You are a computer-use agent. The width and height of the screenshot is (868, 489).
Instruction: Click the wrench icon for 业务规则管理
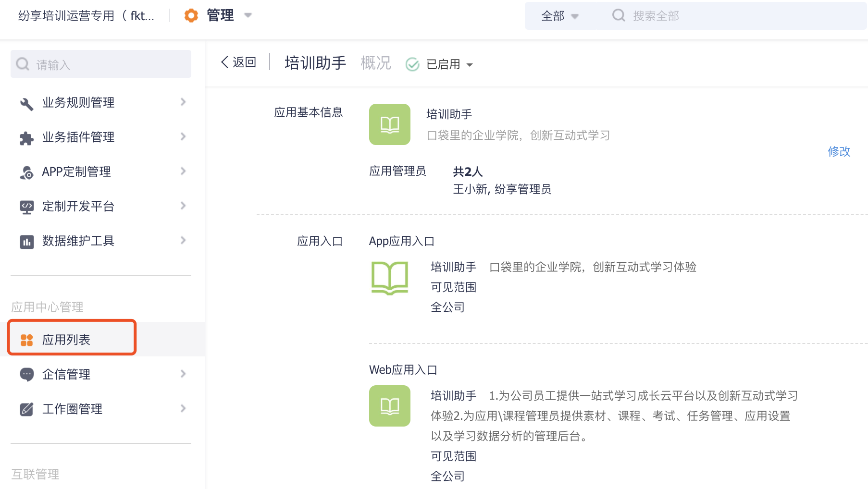tap(26, 103)
